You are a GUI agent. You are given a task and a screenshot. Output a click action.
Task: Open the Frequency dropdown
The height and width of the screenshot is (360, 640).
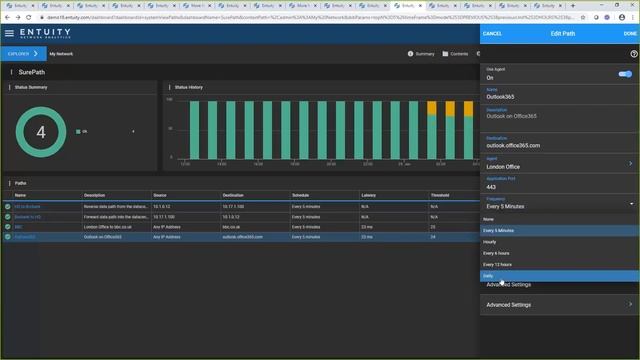(x=559, y=203)
